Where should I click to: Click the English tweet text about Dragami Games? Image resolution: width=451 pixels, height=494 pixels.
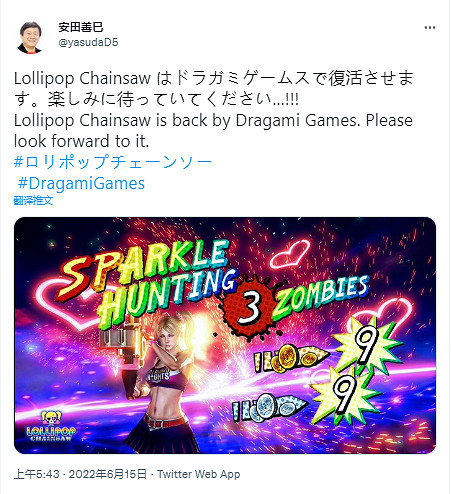click(x=213, y=131)
